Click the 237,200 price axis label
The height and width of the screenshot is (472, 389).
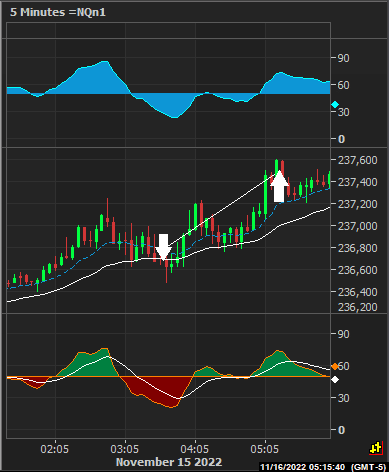(358, 204)
